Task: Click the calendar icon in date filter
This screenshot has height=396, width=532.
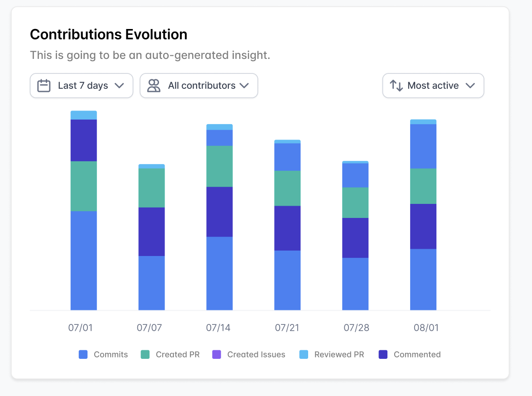Action: pos(44,86)
